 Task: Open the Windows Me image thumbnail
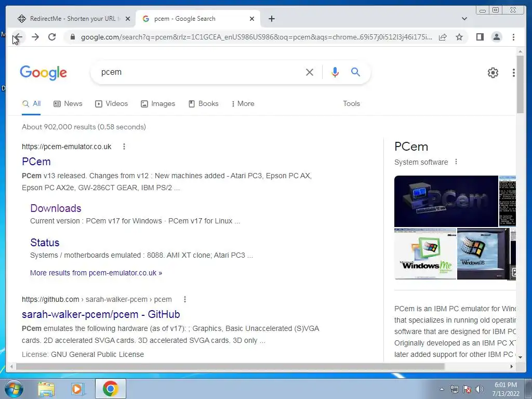click(x=425, y=254)
